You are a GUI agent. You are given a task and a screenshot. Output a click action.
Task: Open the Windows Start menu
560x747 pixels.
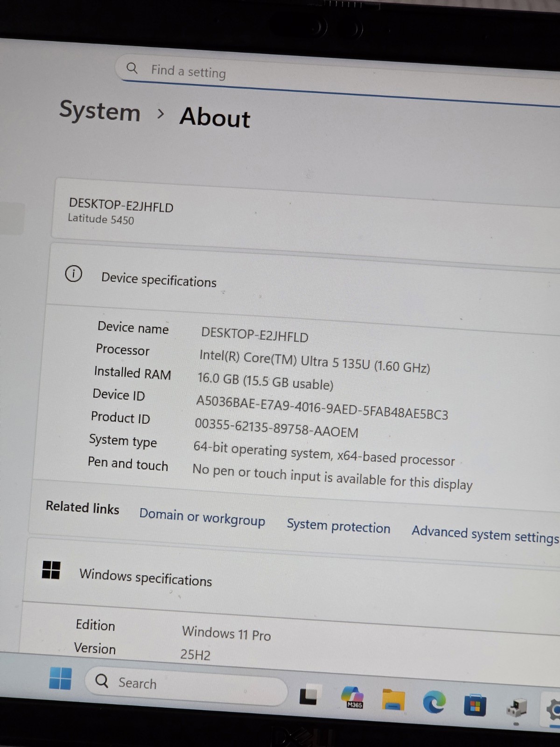(60, 678)
